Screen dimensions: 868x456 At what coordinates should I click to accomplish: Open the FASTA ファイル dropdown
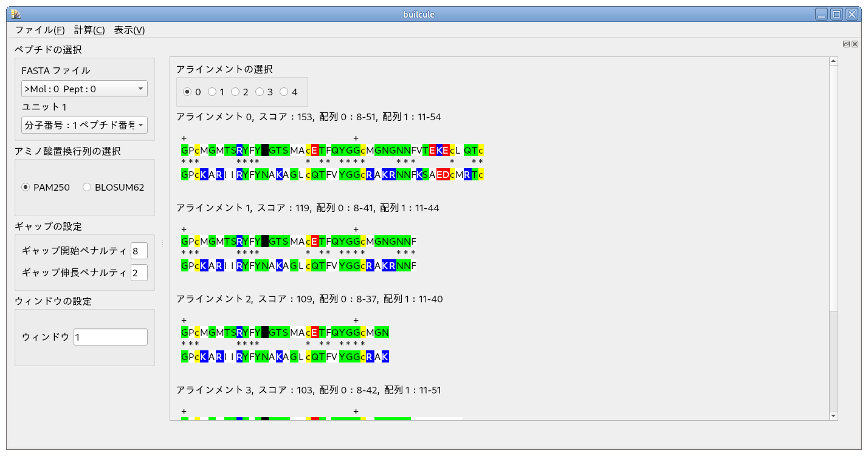coord(84,89)
